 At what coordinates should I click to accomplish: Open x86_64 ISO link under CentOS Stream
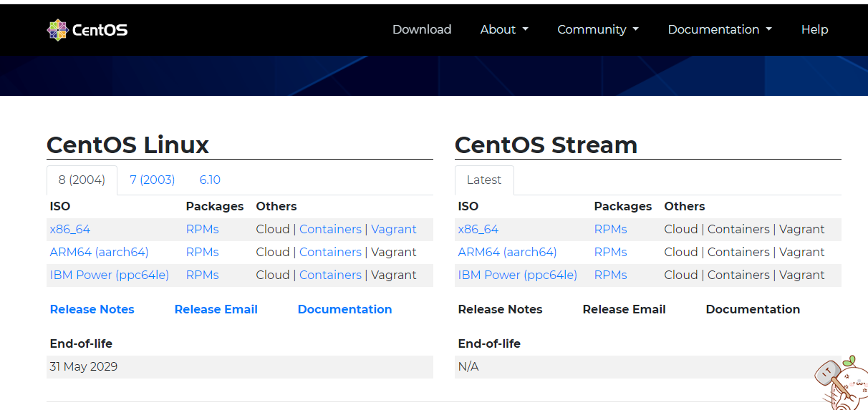tap(478, 229)
